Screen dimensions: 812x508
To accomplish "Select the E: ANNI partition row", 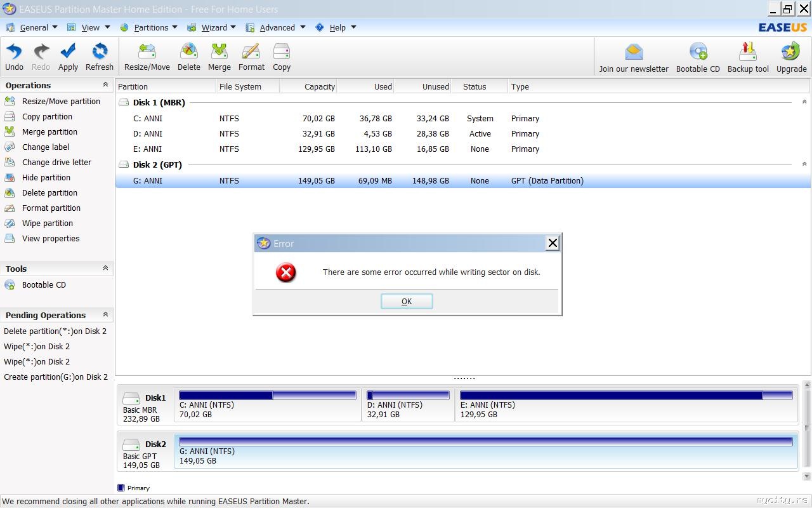I will (x=462, y=149).
